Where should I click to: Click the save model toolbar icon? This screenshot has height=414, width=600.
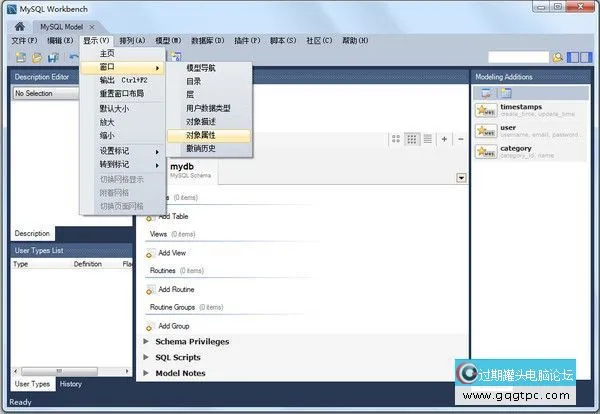click(53, 57)
